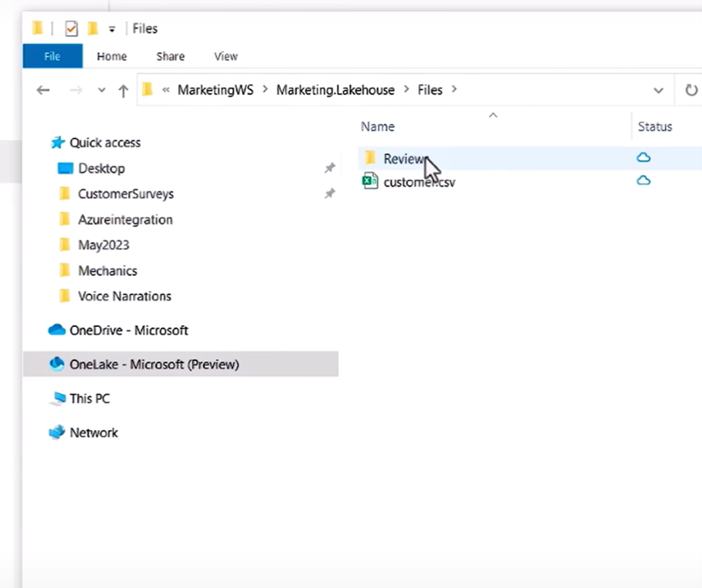This screenshot has height=588, width=702.
Task: Switch to the Share ribbon tab
Action: tap(170, 56)
